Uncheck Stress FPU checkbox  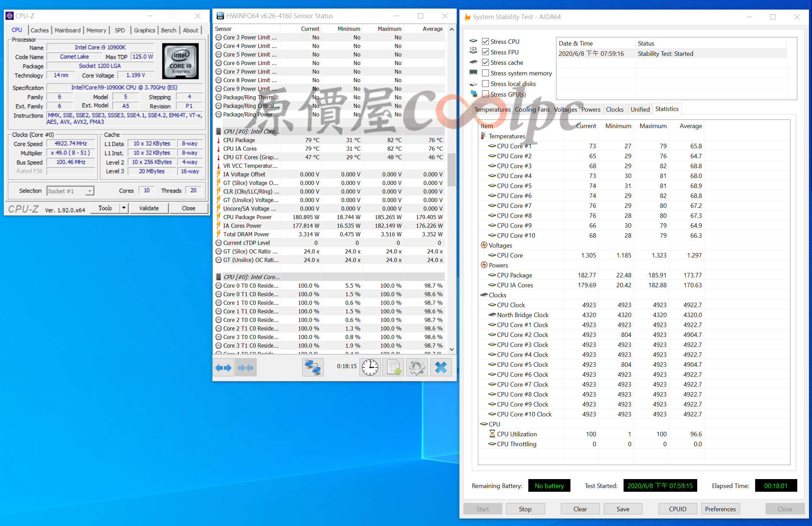tap(485, 52)
